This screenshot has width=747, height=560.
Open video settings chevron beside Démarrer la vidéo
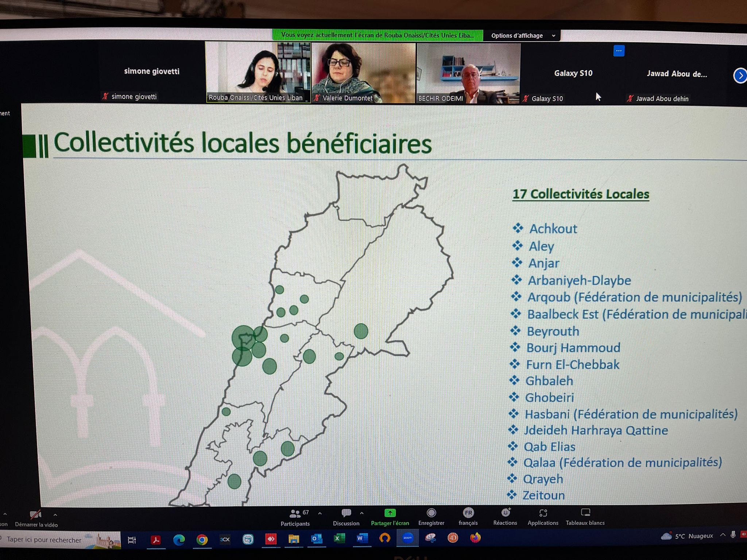[55, 515]
